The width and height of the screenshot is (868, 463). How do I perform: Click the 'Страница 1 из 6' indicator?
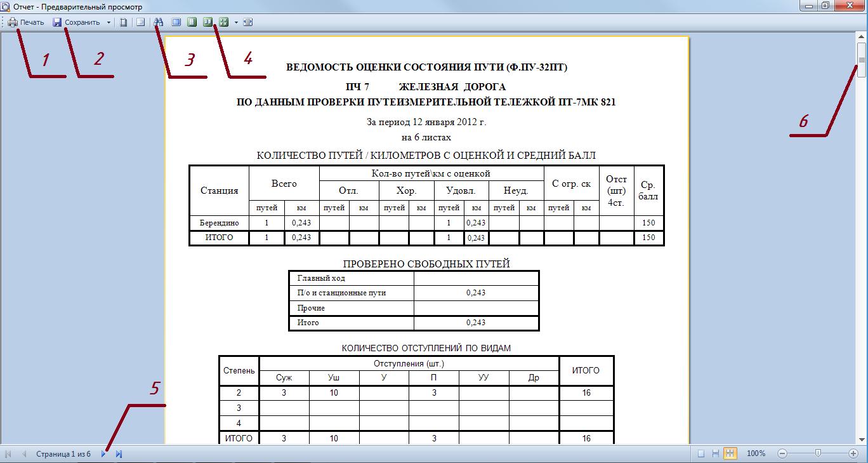point(63,454)
